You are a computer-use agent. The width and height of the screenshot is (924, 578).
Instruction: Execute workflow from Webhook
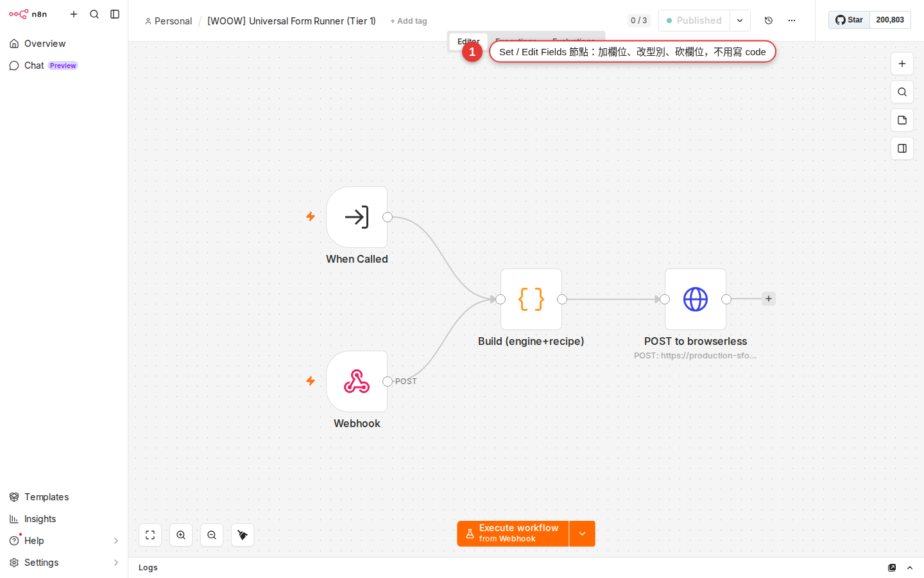[x=513, y=534]
